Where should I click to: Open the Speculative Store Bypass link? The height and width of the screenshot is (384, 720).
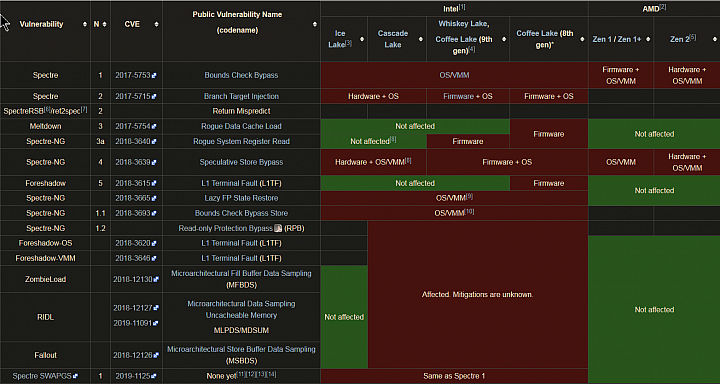pos(242,162)
